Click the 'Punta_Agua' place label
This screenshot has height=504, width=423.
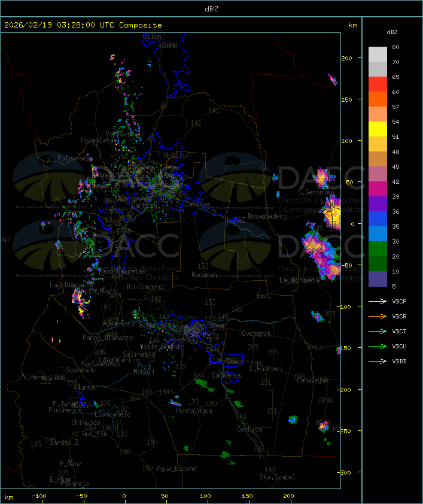pos(194,411)
